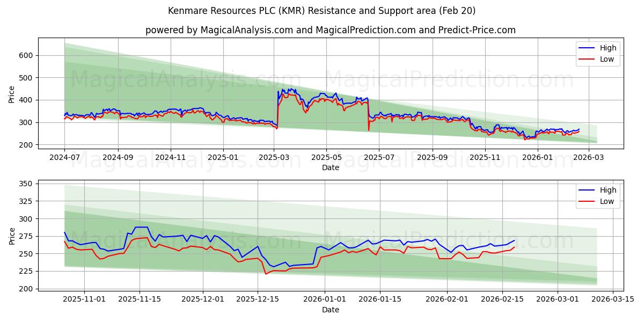Click the 'Price' y-axis title of the top chart
This screenshot has height=322, width=644.
coord(12,94)
